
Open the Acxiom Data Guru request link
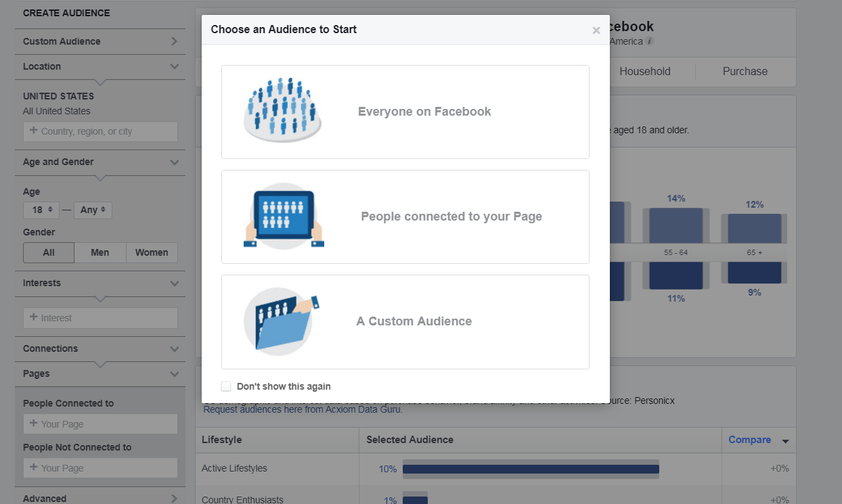303,409
